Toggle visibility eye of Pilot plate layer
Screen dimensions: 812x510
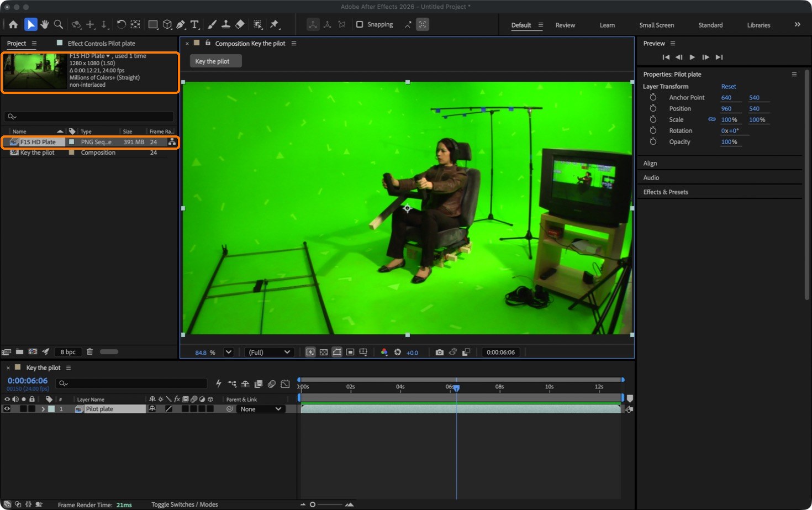pos(7,409)
